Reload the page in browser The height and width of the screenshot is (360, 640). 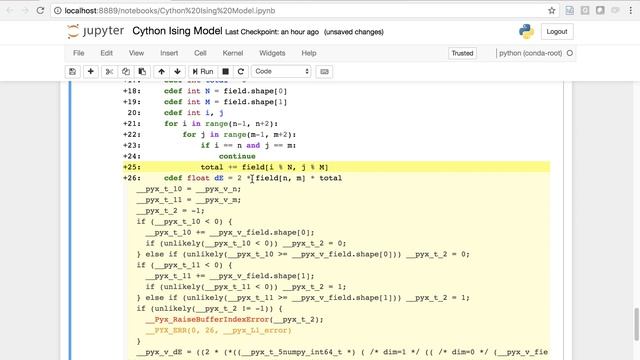(x=40, y=11)
